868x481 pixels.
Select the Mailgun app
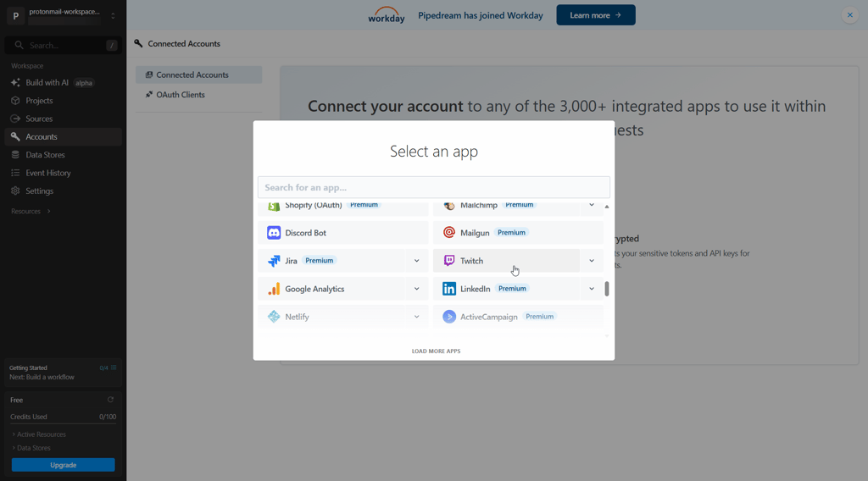pos(518,233)
